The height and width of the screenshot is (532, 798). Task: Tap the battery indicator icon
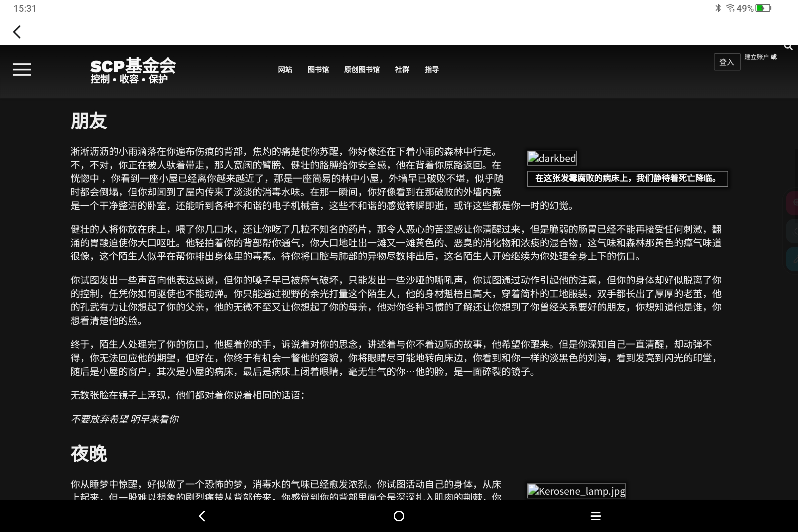tap(763, 8)
